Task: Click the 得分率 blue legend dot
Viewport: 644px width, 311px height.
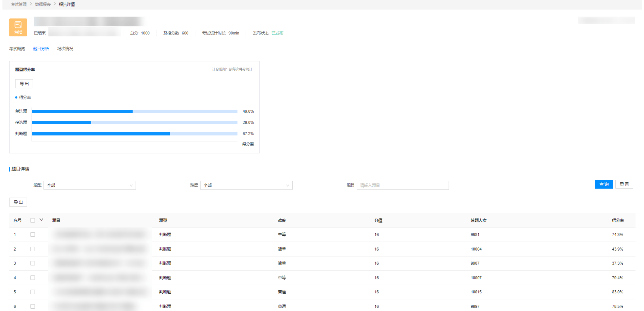Action: 16,98
